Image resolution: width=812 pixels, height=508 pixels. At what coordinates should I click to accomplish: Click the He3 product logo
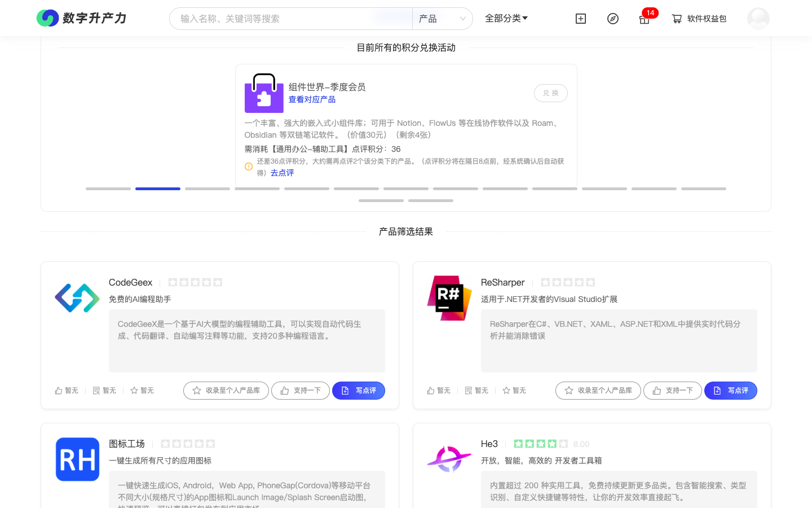click(449, 459)
